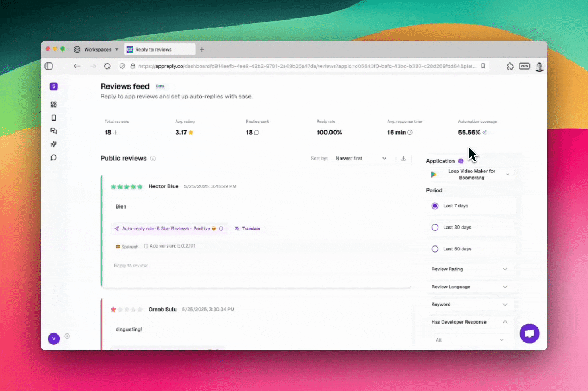The width and height of the screenshot is (588, 391).
Task: Click the App version b.0.2.171 label
Action: click(170, 246)
